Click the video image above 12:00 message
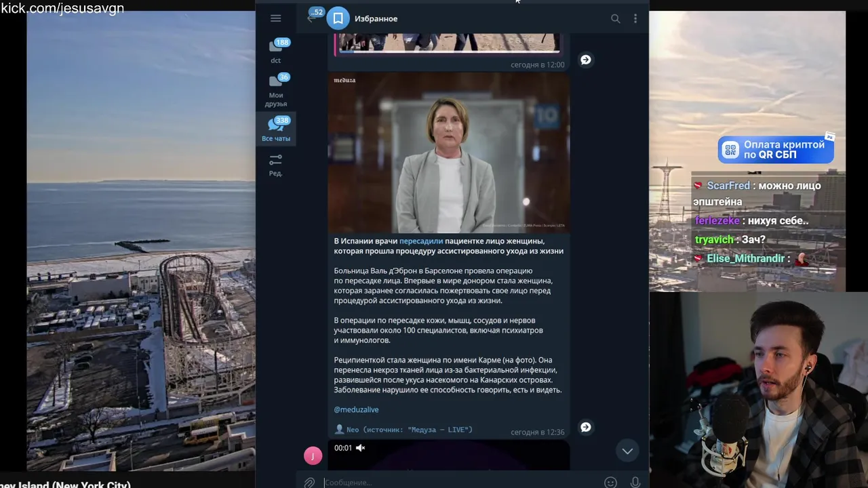 tap(449, 43)
